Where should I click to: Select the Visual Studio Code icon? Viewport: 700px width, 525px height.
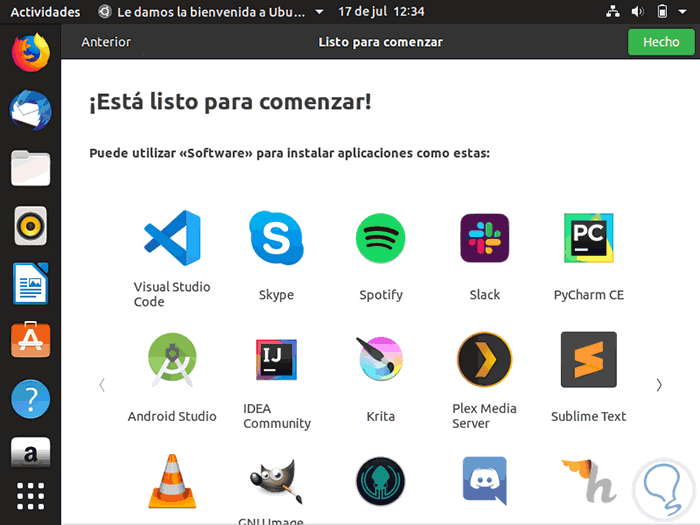(172, 238)
